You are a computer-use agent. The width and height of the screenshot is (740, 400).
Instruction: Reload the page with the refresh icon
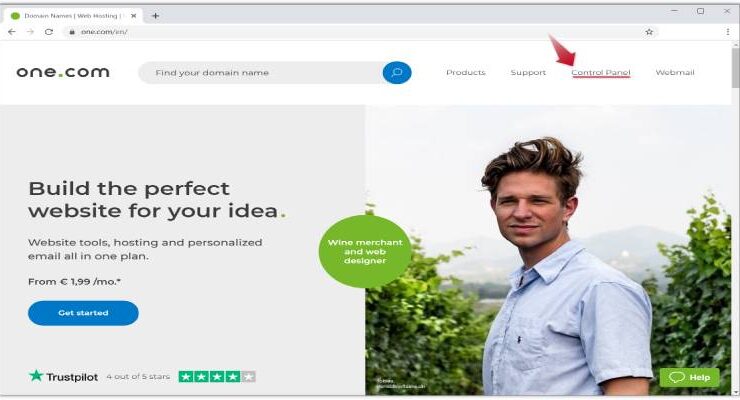(x=49, y=32)
